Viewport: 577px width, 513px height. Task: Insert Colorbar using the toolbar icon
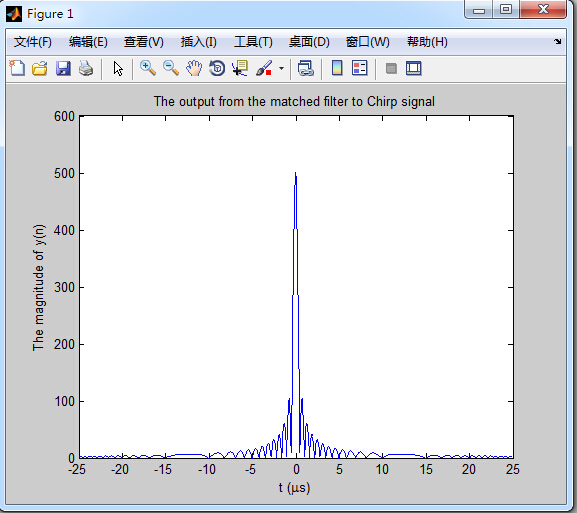[337, 68]
